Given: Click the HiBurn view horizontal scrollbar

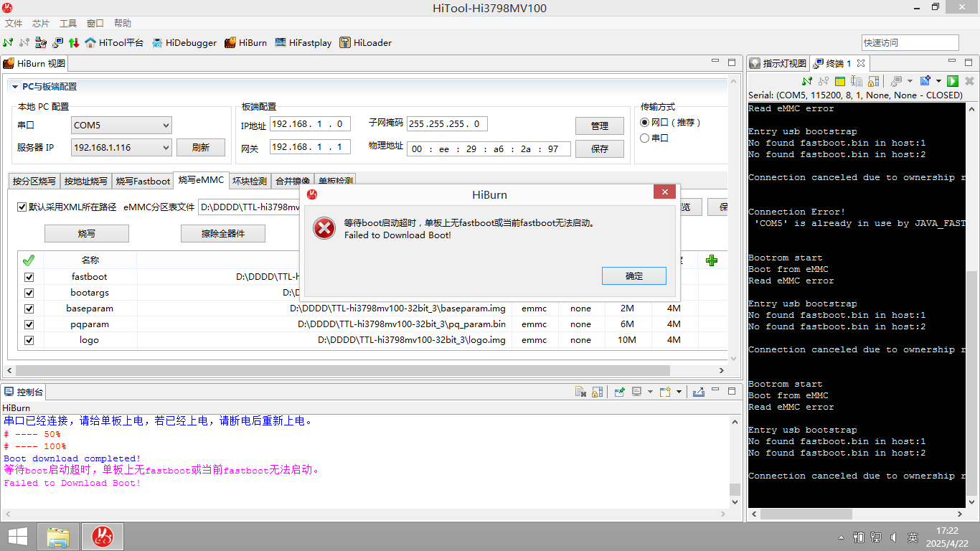Looking at the screenshot, I should [343, 371].
